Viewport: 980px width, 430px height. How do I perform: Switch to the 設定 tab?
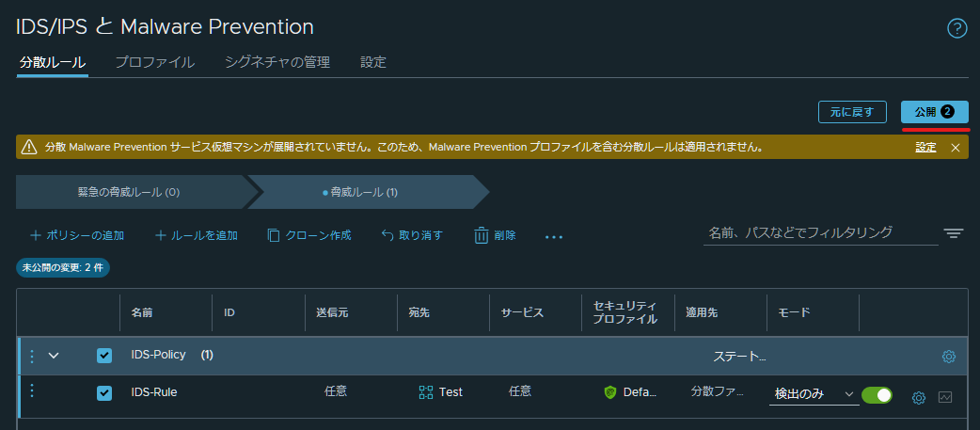tap(373, 62)
